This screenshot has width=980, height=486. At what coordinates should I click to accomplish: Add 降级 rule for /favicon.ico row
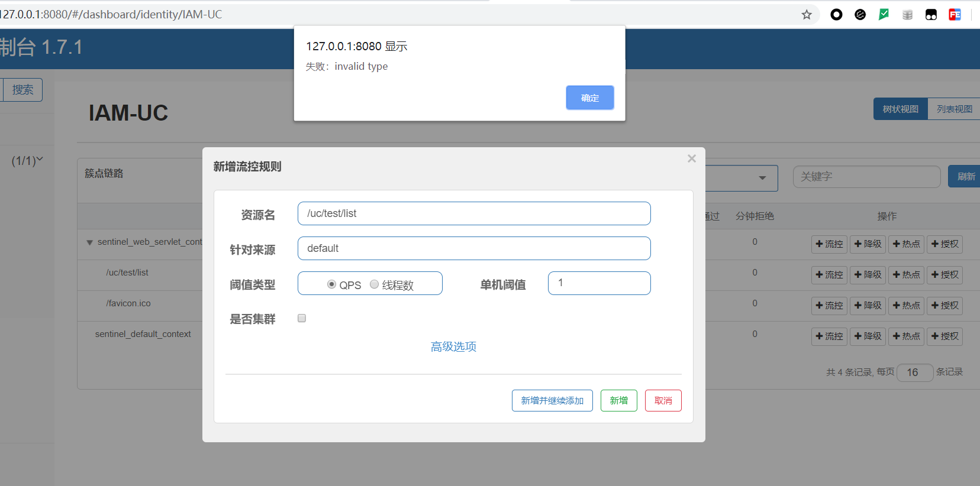(x=868, y=306)
